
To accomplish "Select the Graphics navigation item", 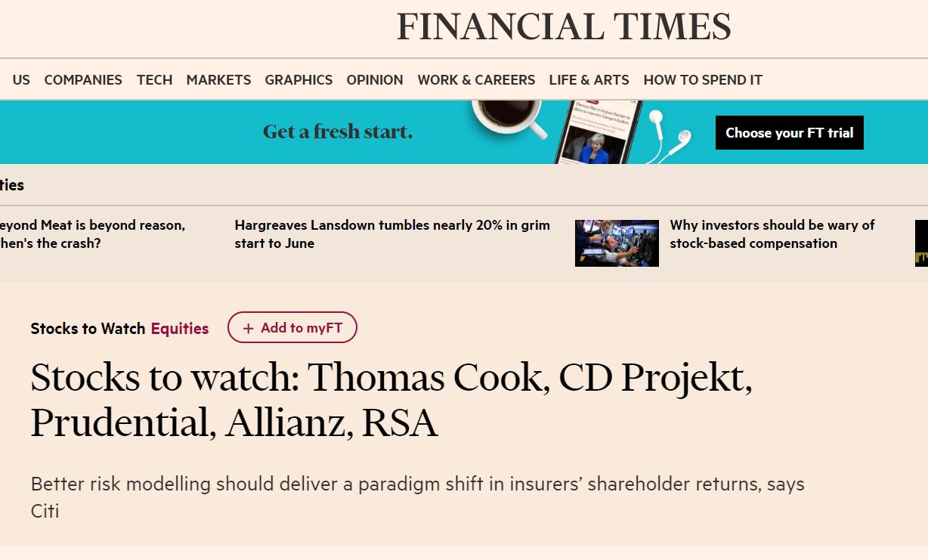I will tap(299, 79).
